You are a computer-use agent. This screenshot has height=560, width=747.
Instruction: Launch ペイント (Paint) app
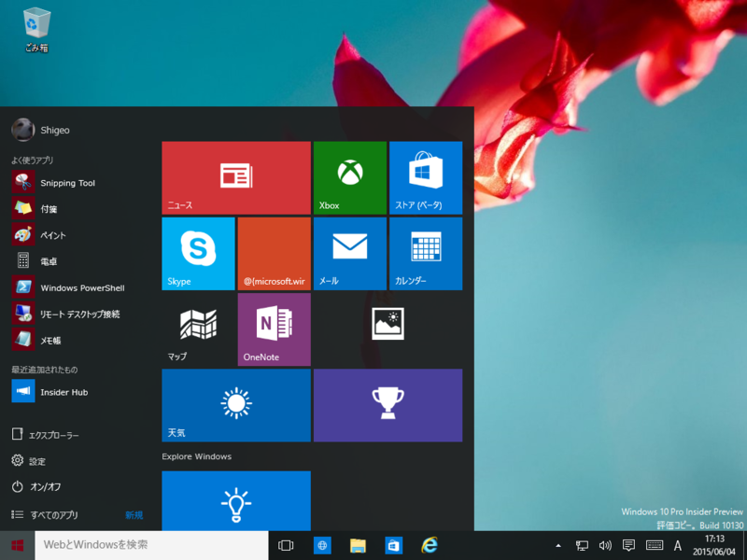(x=78, y=235)
